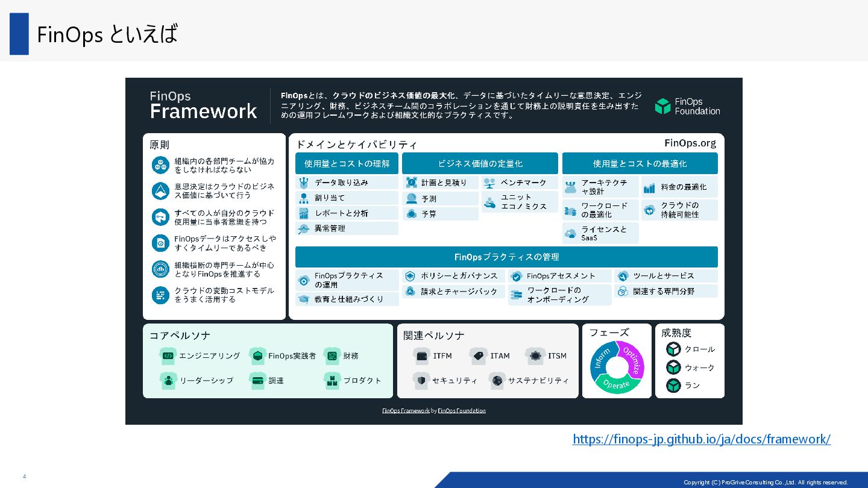Click the ワークロードのオンボーディング icon
This screenshot has height=488, width=868.
(x=516, y=295)
